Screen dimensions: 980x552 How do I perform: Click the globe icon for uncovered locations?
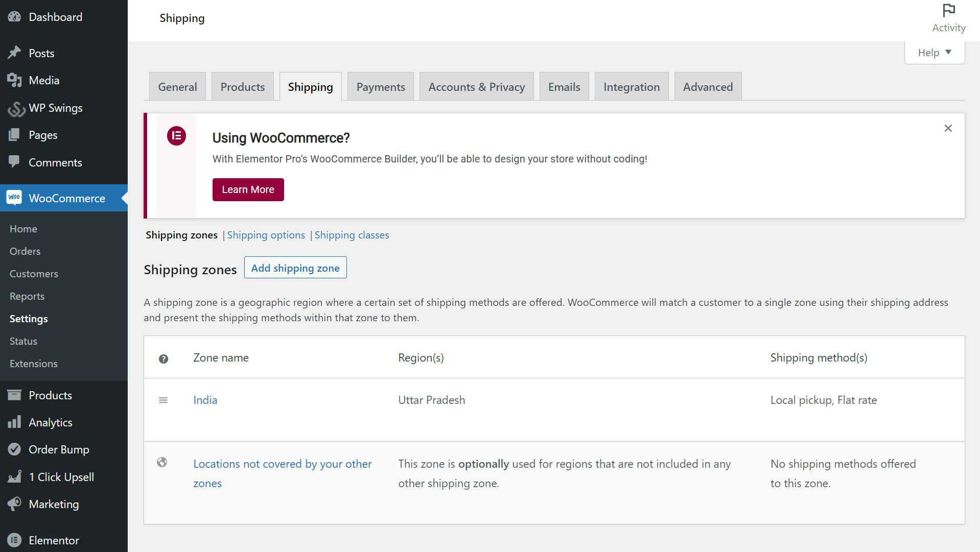162,462
